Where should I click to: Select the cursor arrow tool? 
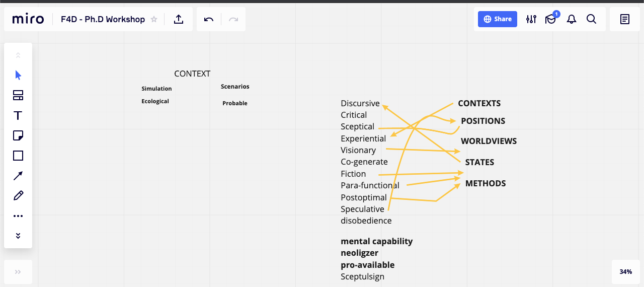(x=18, y=76)
